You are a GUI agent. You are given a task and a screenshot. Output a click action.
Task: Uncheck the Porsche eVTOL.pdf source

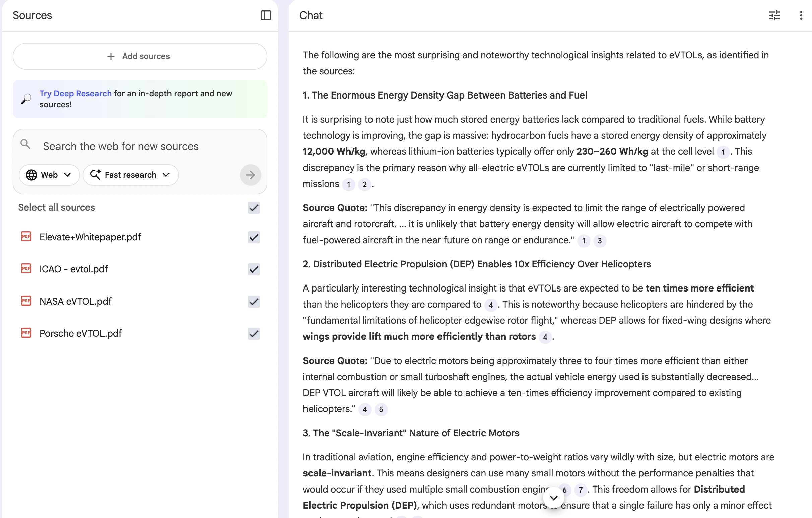(x=254, y=333)
